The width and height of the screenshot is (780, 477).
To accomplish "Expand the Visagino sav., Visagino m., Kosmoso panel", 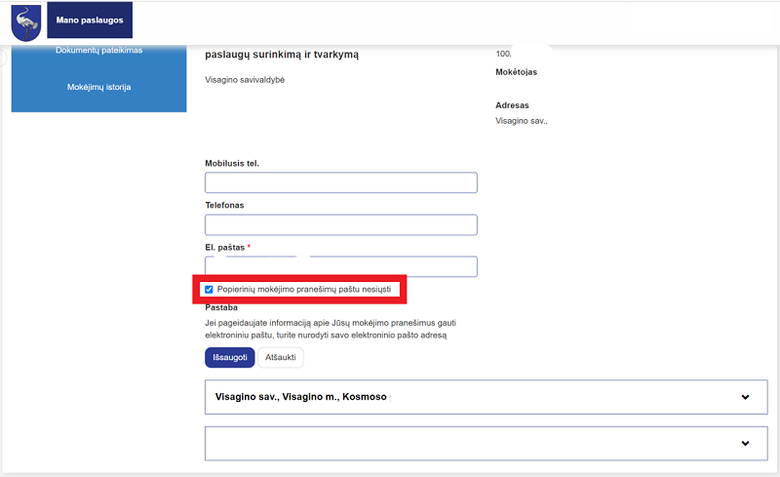I will click(486, 397).
